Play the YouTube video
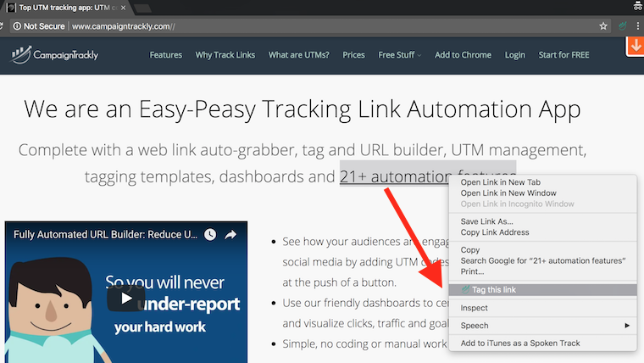 pos(126,299)
